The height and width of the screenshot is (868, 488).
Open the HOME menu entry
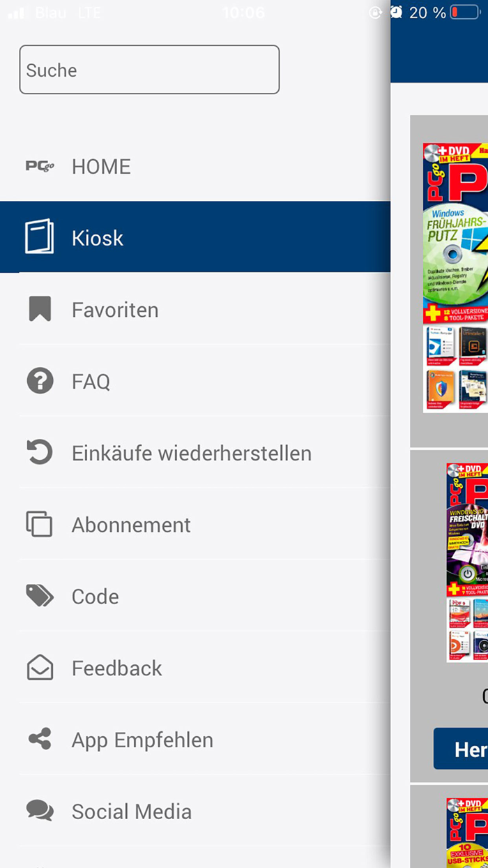coord(100,166)
